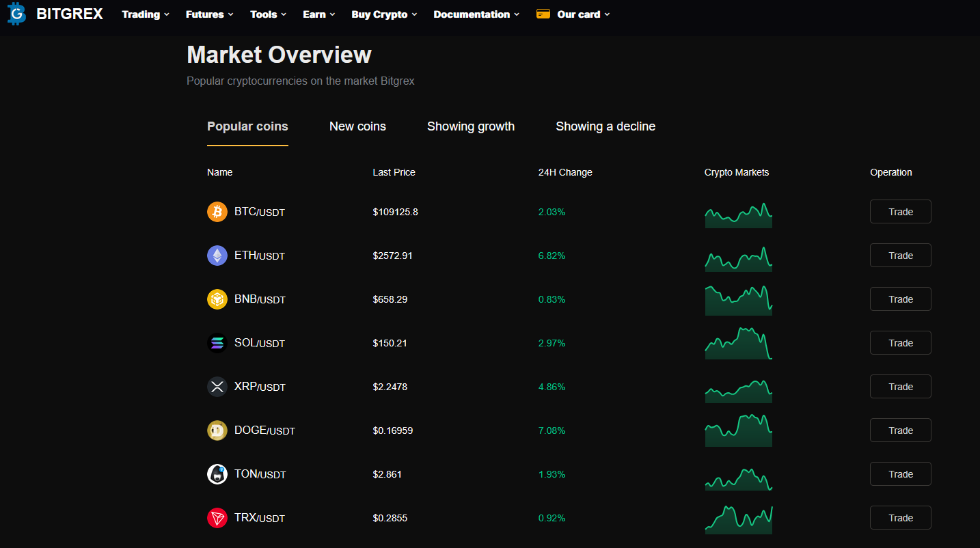Click the DOGE/USDT sparkline chart
Screen dimensions: 980x548
pyautogui.click(x=738, y=430)
